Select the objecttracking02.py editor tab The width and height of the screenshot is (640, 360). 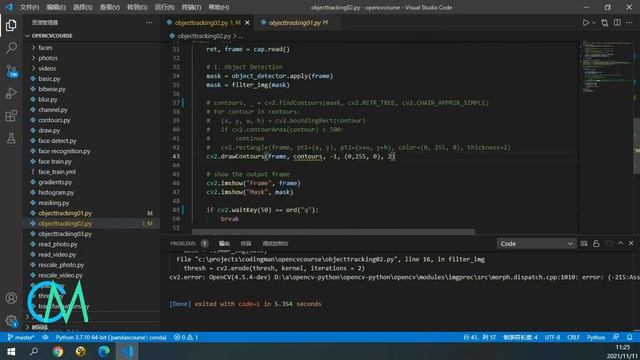(208, 23)
